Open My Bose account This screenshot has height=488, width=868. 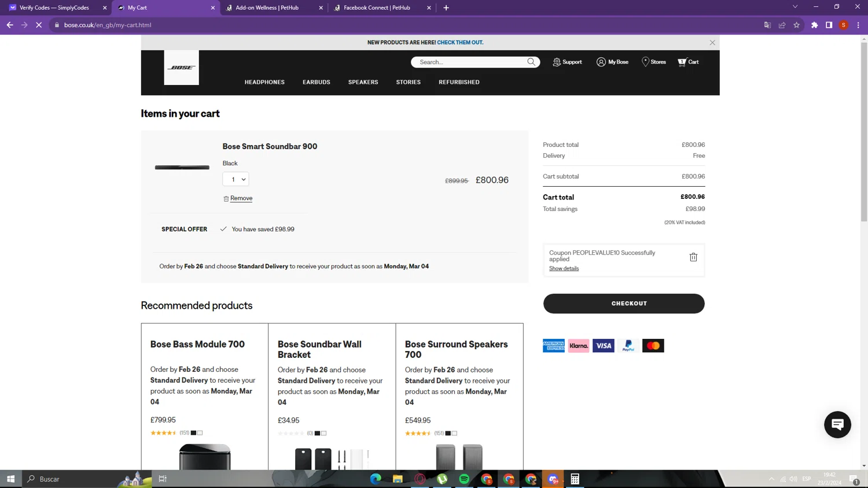coord(612,62)
